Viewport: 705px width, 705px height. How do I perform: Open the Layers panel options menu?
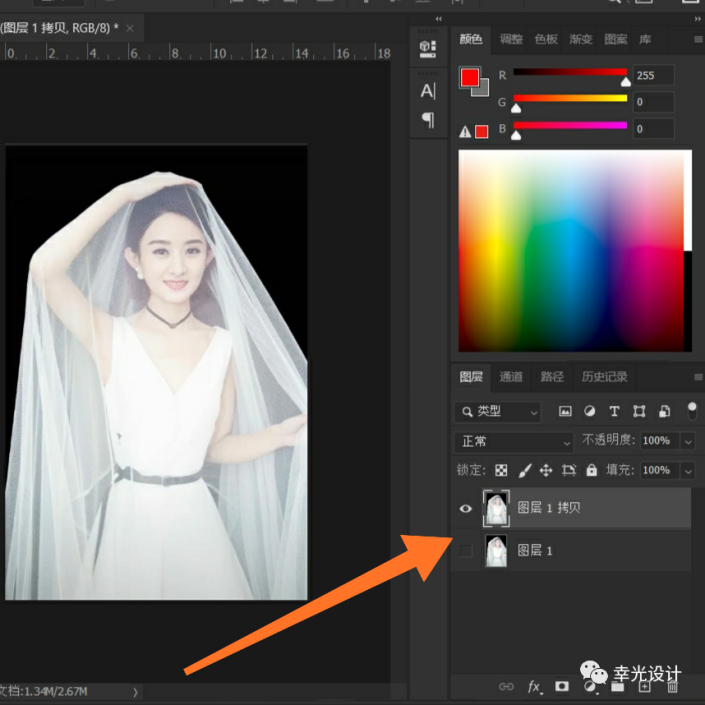698,377
